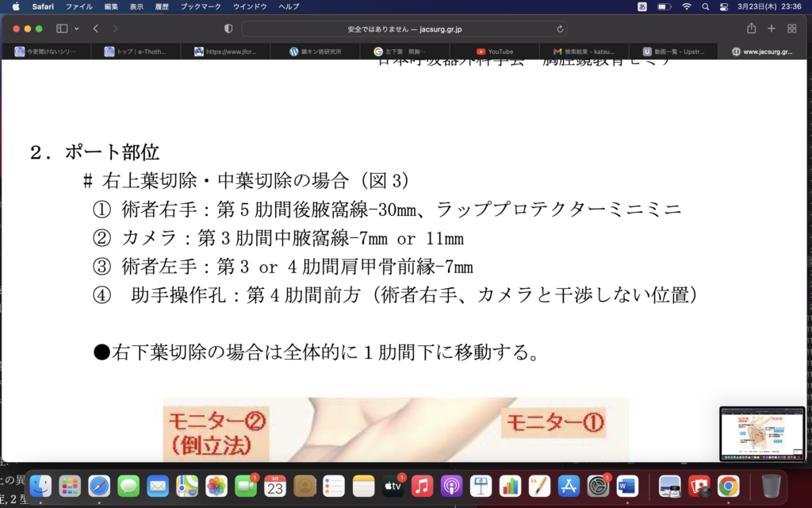Switch to the YouTube tab
The width and height of the screenshot is (812, 508).
coord(500,52)
